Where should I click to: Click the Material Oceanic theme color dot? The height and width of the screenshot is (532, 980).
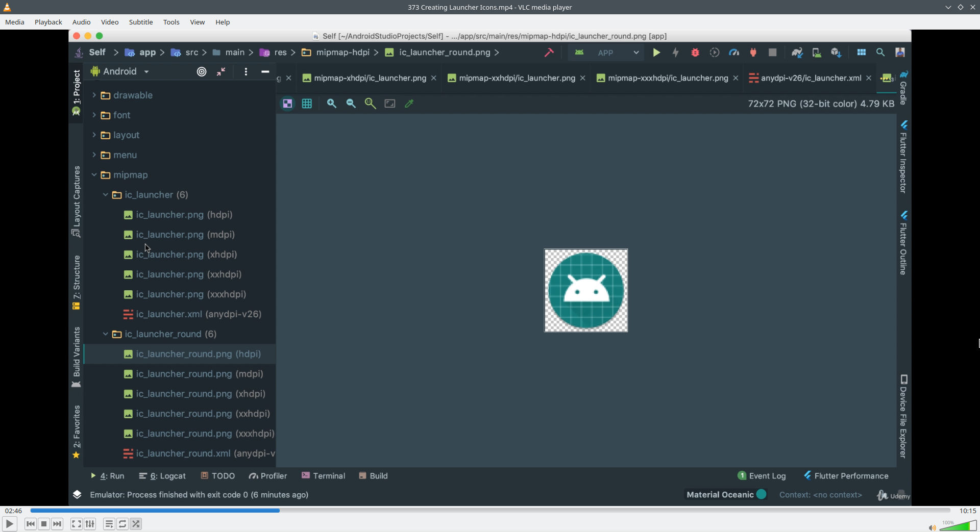(x=762, y=494)
